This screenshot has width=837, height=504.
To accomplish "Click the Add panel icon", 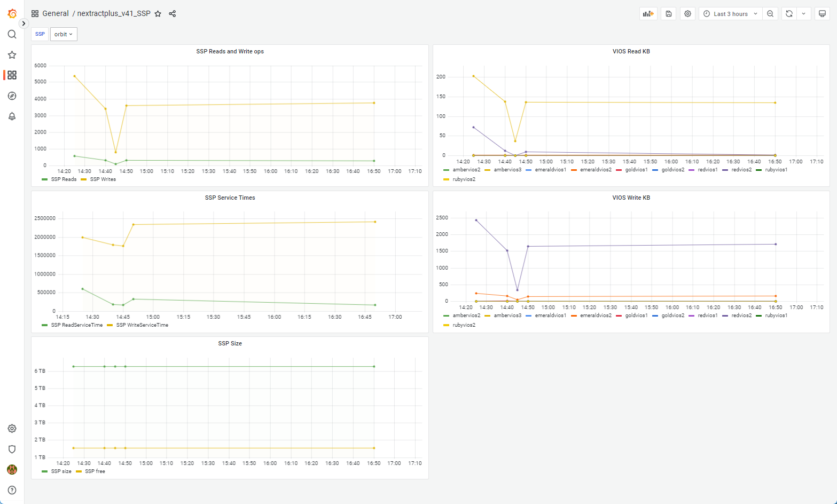I will click(648, 14).
